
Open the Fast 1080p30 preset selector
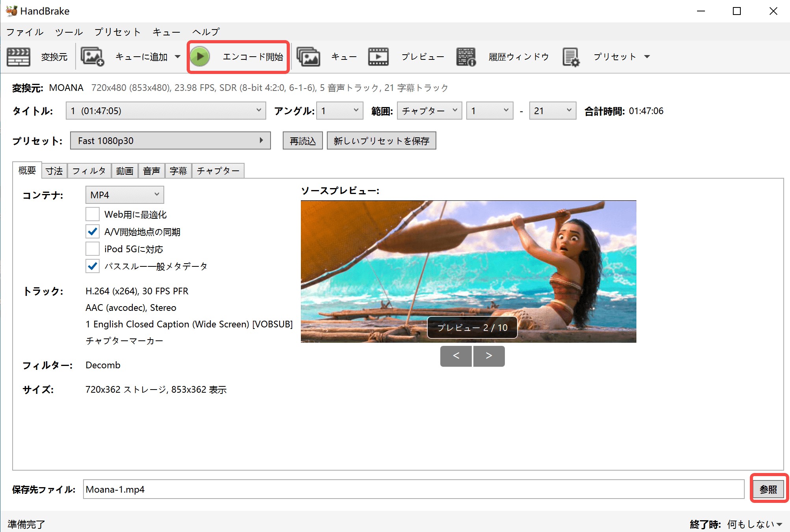coord(170,140)
